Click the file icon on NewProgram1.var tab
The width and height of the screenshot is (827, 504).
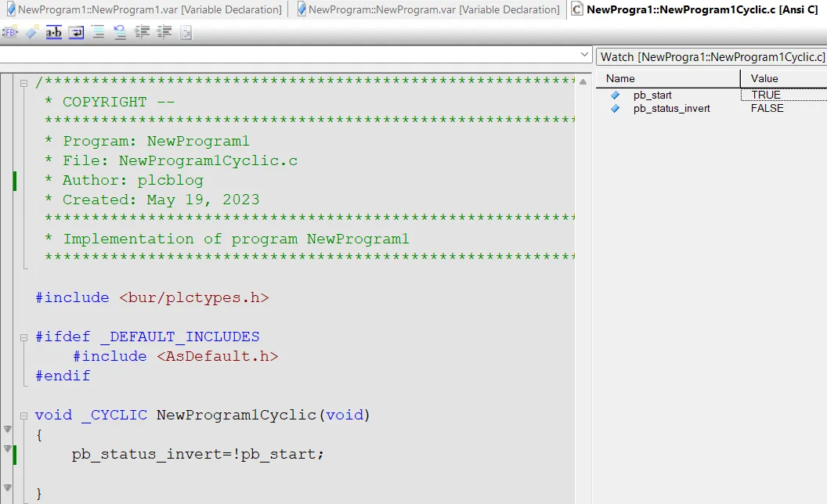[10, 9]
